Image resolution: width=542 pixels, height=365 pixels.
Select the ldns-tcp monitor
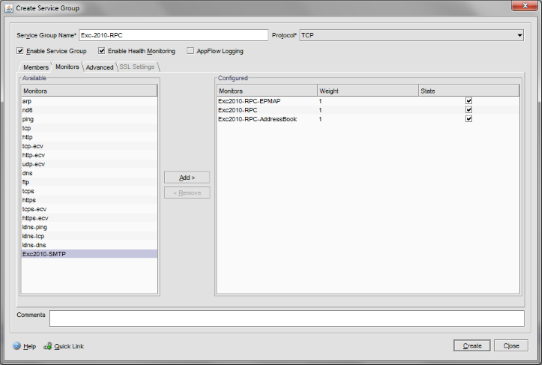pyautogui.click(x=89, y=236)
